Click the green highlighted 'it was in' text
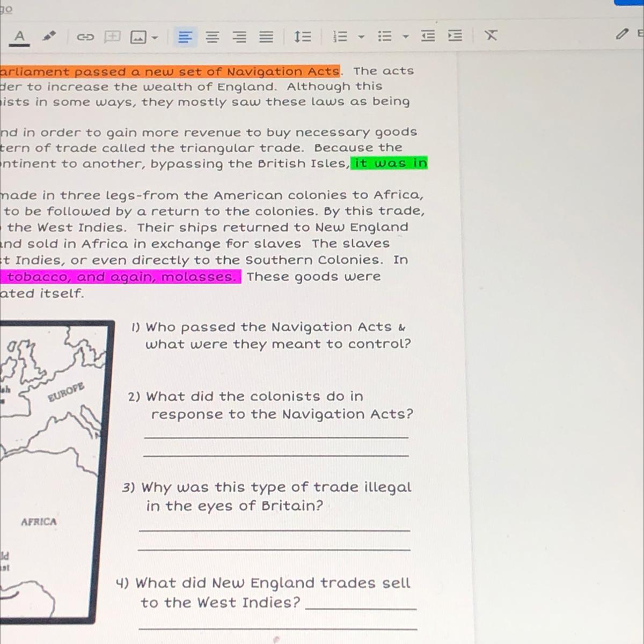Viewport: 644px width, 644px height. pyautogui.click(x=390, y=163)
